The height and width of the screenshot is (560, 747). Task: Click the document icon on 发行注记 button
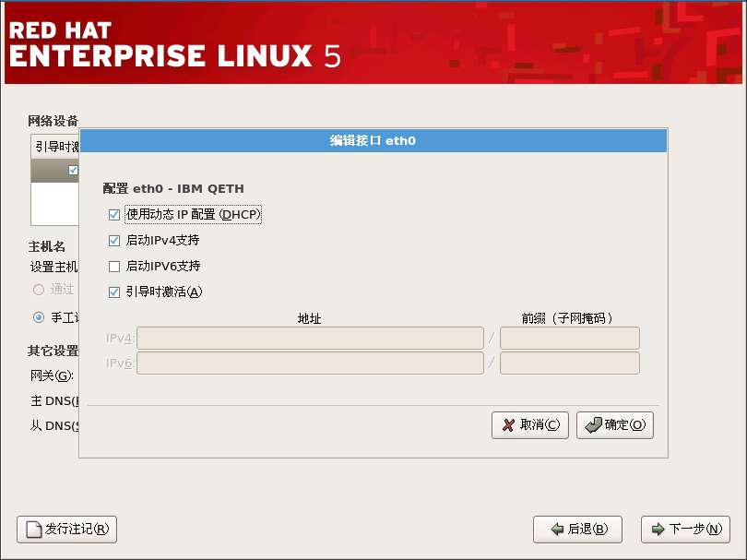click(34, 530)
